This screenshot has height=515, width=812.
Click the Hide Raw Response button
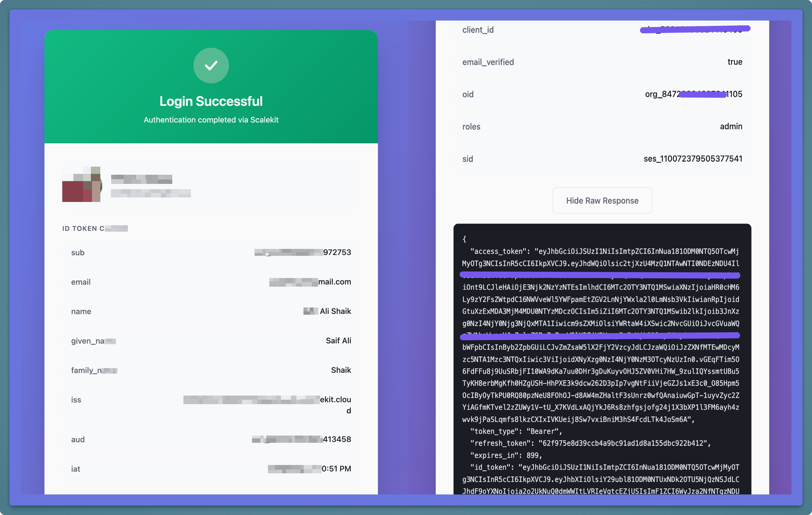click(602, 201)
